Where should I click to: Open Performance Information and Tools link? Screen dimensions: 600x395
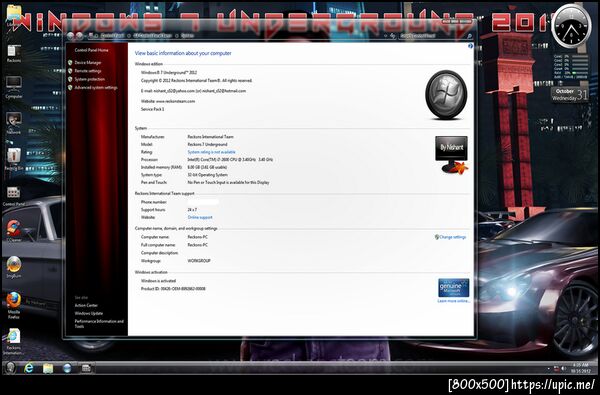point(99,324)
